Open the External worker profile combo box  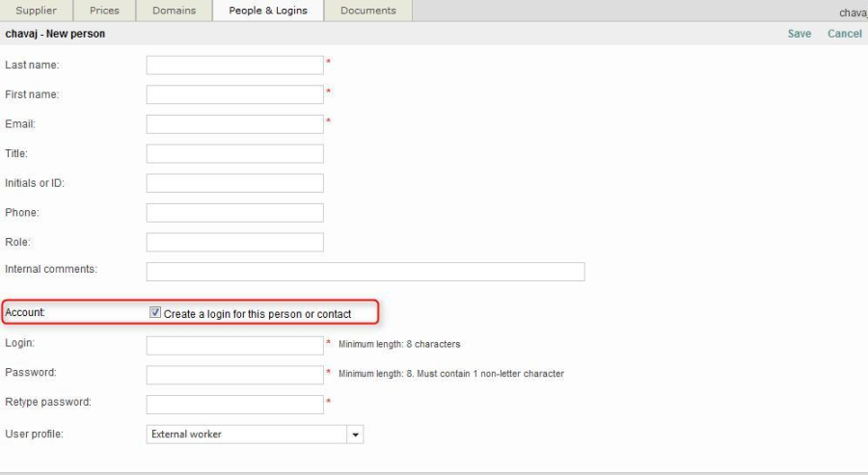(x=247, y=435)
